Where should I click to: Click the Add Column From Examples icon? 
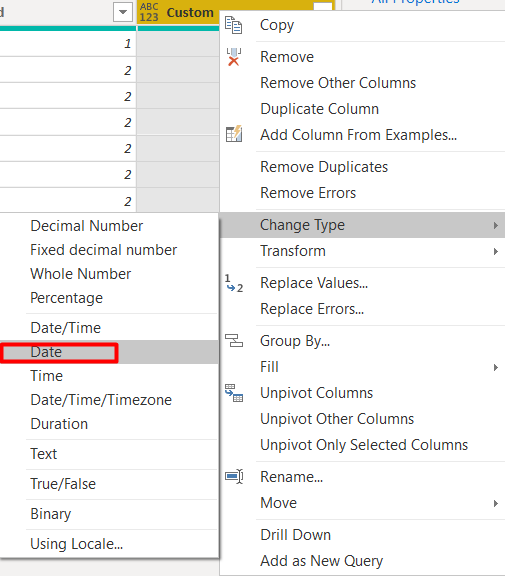[x=234, y=134]
